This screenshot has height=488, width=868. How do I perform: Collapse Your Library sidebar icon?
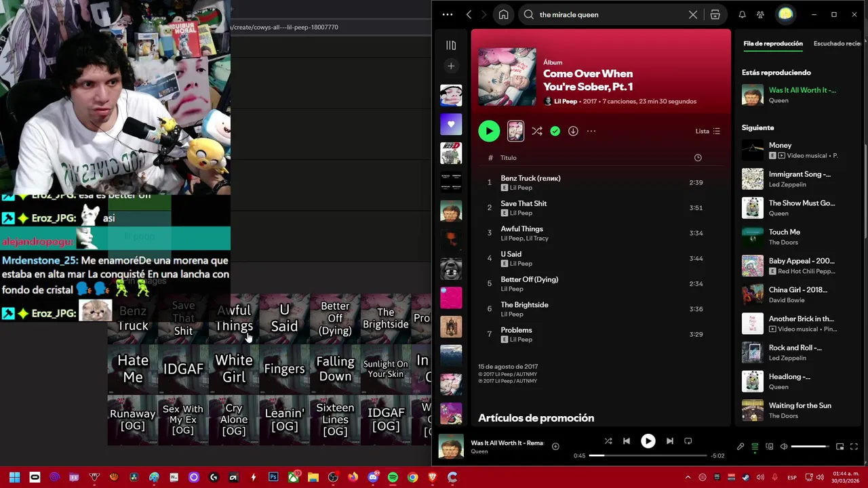pyautogui.click(x=451, y=45)
